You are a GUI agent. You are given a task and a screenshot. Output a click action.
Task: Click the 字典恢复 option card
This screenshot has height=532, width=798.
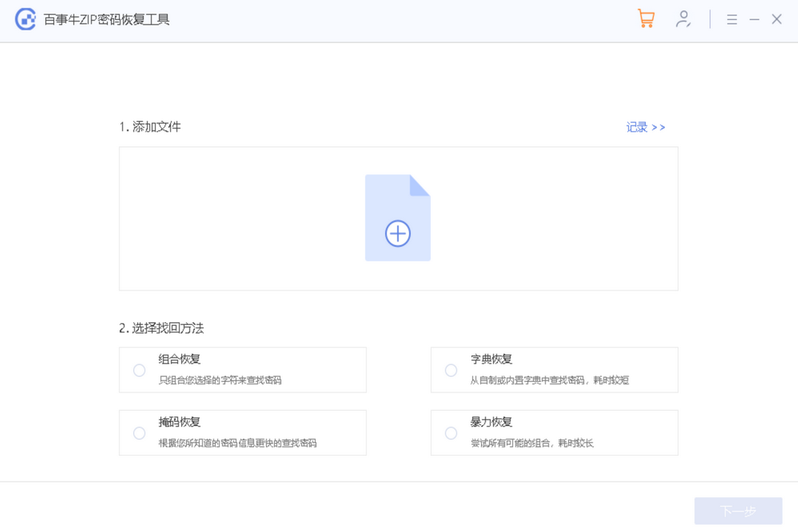tap(554, 369)
